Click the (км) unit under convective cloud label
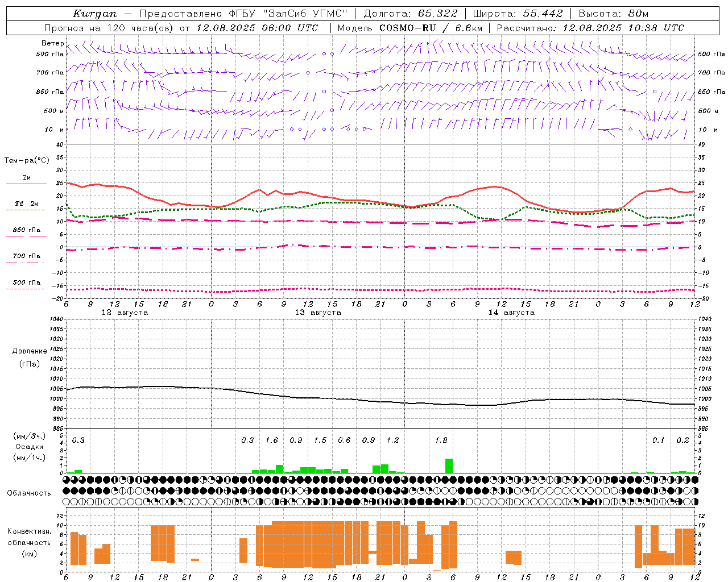This screenshot has width=728, height=582. [29, 554]
